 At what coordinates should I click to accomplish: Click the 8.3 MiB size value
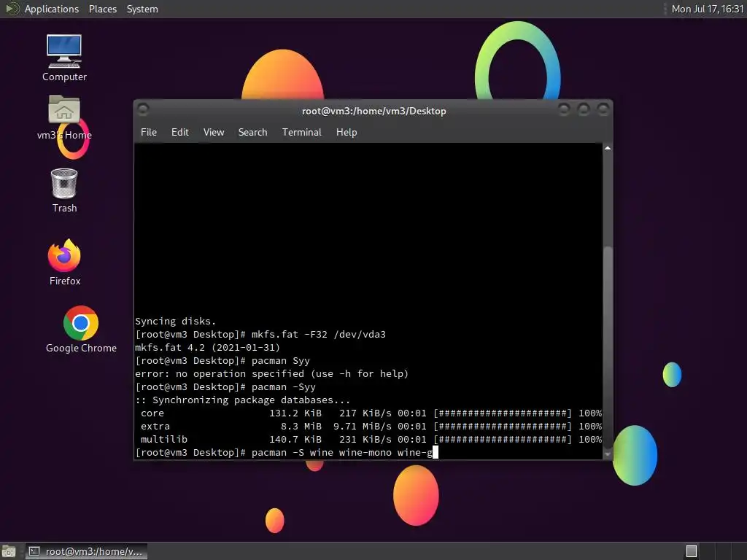[x=301, y=426]
